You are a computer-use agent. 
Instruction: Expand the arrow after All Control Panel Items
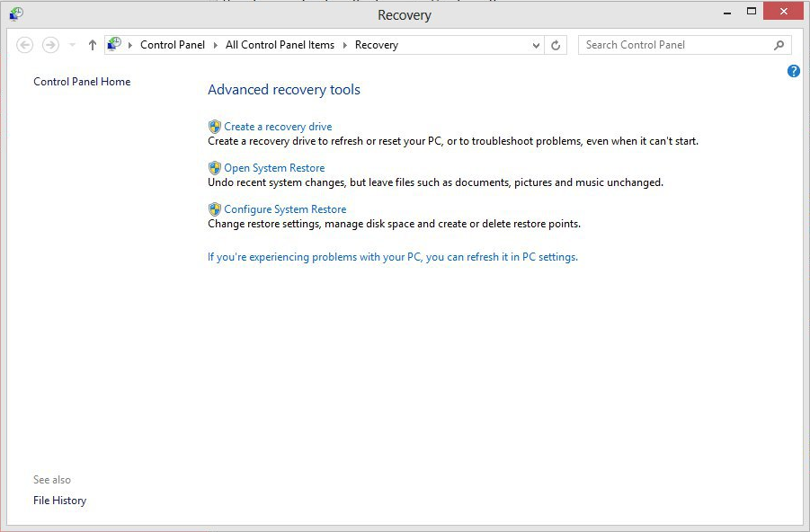pos(344,46)
